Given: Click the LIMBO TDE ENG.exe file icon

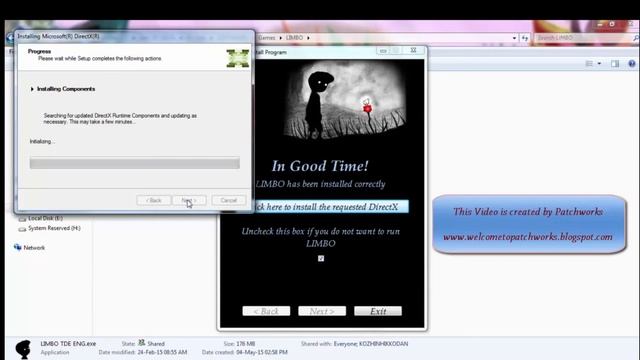Looking at the screenshot, I should tap(23, 349).
